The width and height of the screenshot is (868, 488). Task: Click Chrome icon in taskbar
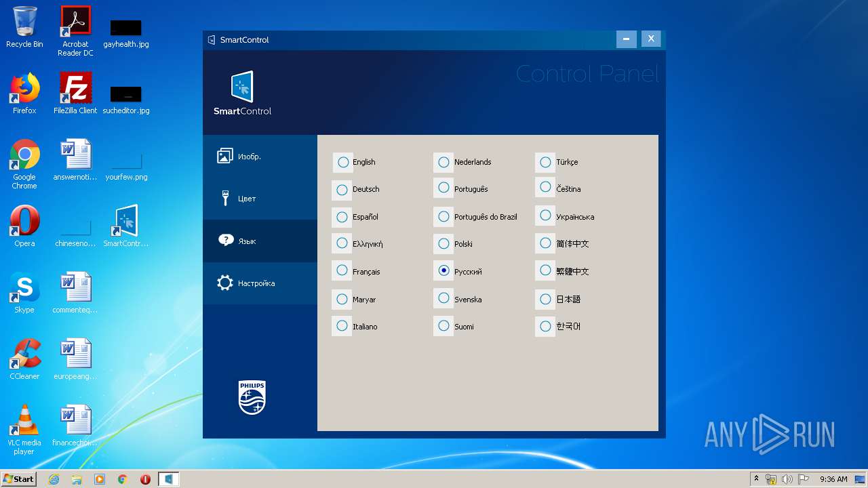tap(123, 479)
